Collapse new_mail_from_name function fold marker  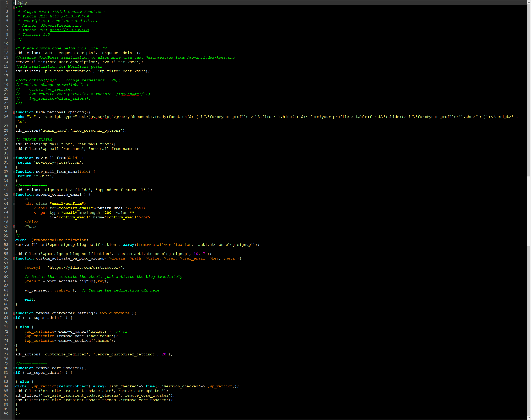point(14,172)
